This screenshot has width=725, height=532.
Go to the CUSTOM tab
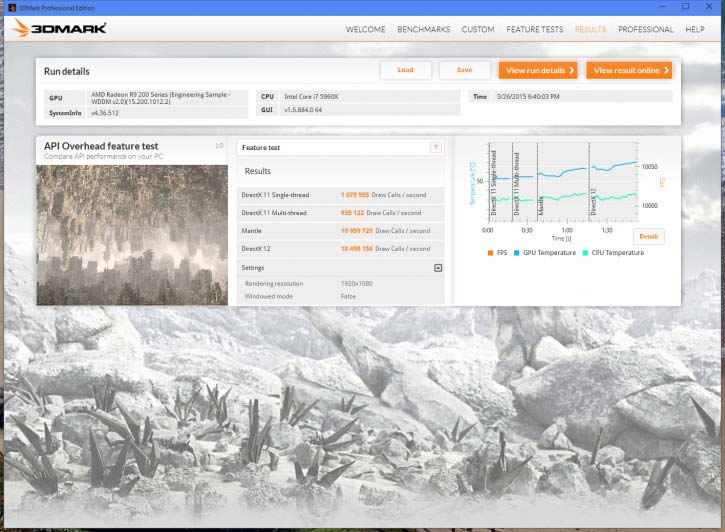478,29
